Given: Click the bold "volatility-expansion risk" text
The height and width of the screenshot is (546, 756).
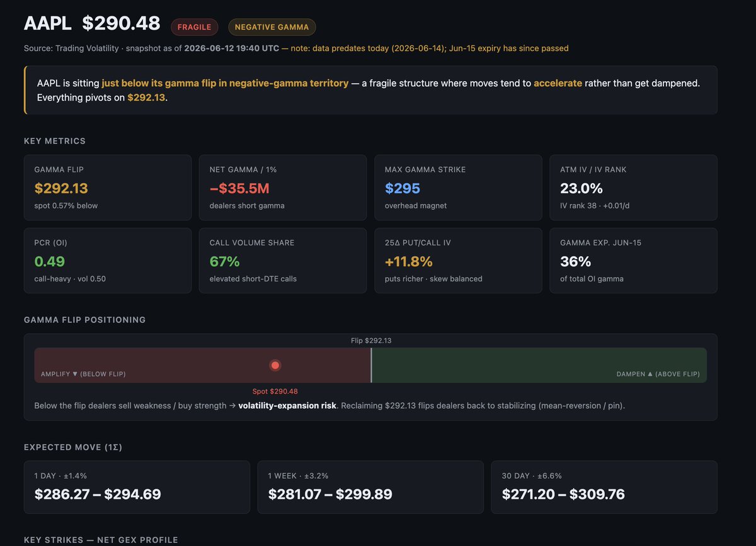Looking at the screenshot, I should coord(287,406).
